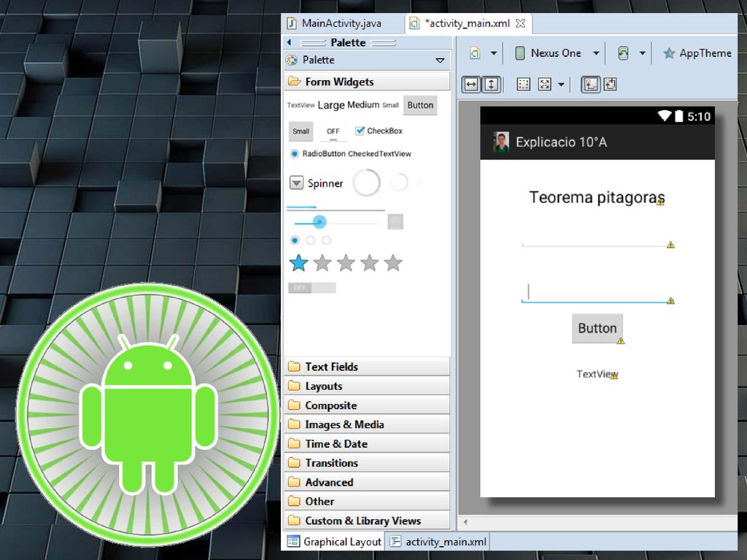This screenshot has height=560, width=747.
Task: Click the Button in the phone preview
Action: point(597,328)
